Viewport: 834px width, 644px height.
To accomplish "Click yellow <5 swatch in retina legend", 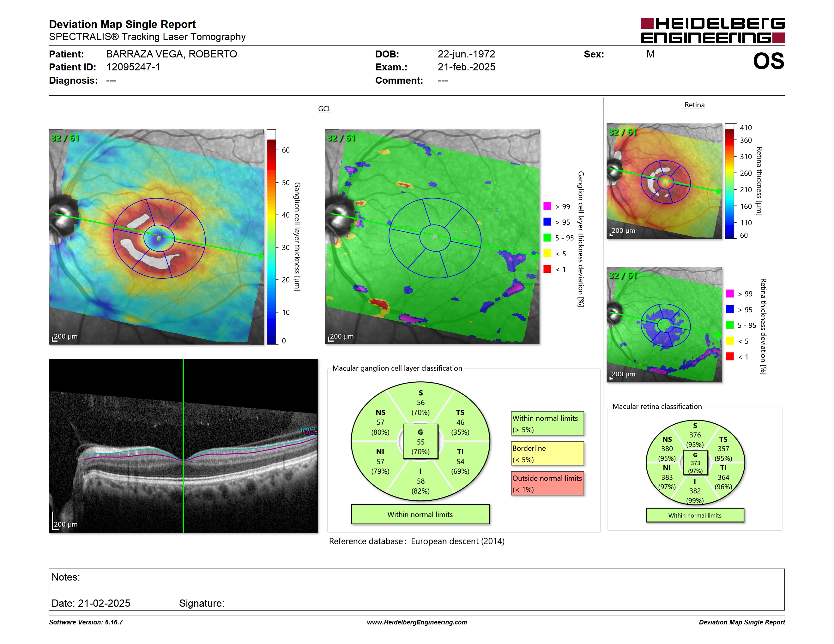I will (x=730, y=341).
